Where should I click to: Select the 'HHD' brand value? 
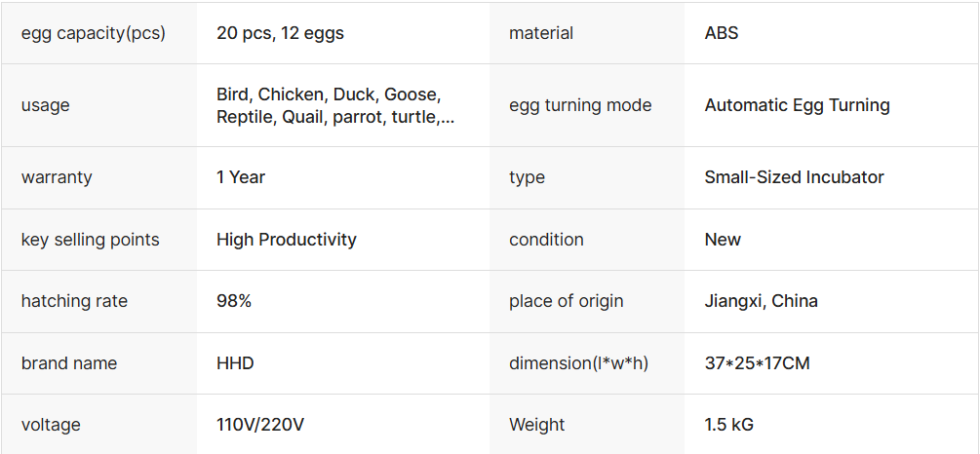[x=235, y=363]
